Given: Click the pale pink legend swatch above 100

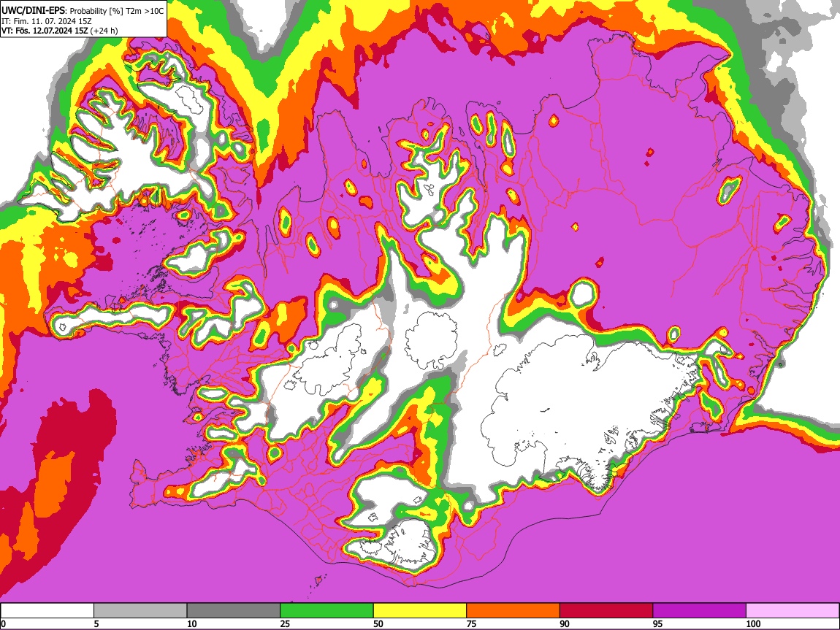Looking at the screenshot, I should pyautogui.click(x=793, y=611).
